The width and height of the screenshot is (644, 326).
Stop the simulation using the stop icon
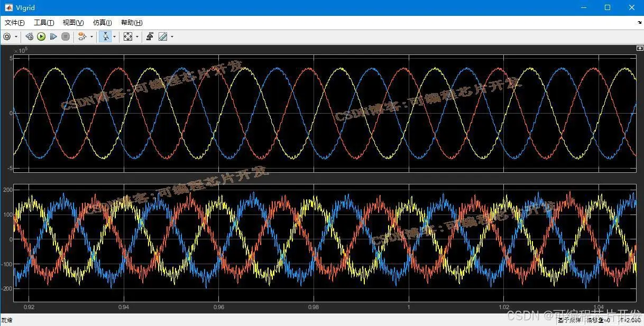[66, 36]
